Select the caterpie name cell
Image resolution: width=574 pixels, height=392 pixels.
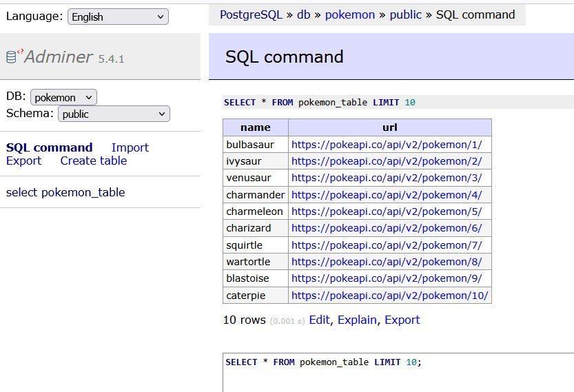pos(256,296)
